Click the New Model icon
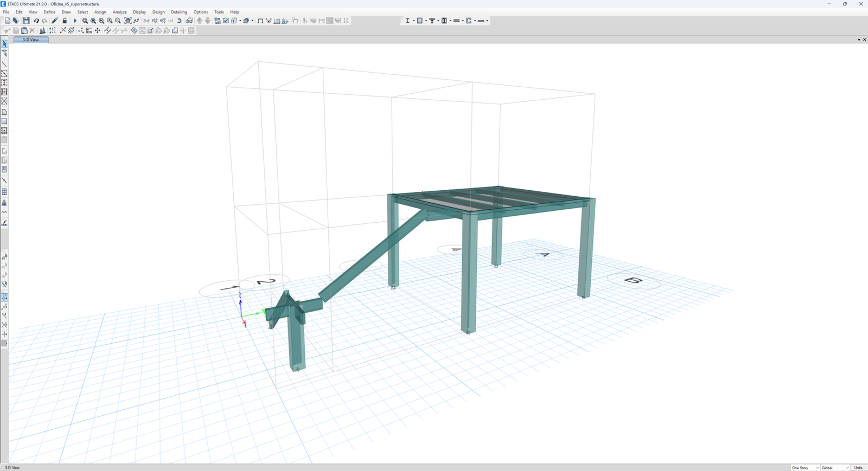Screen dimensions: 868x471 7,21
